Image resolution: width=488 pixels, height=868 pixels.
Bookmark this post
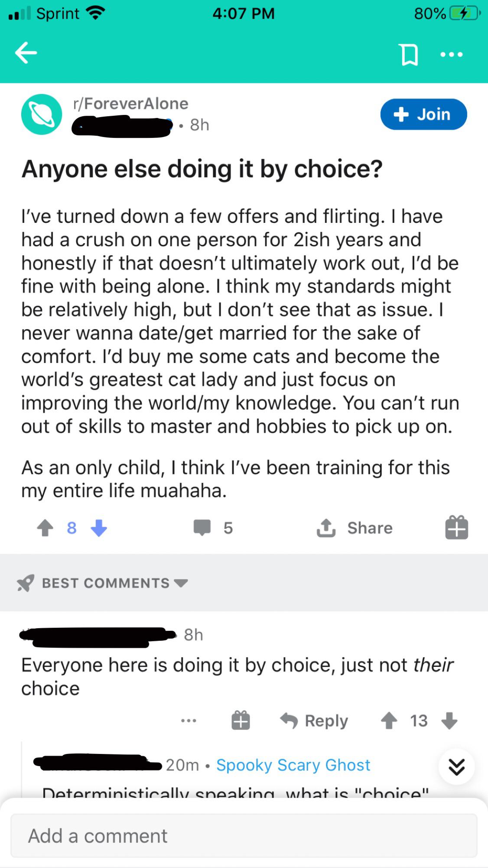(x=410, y=55)
